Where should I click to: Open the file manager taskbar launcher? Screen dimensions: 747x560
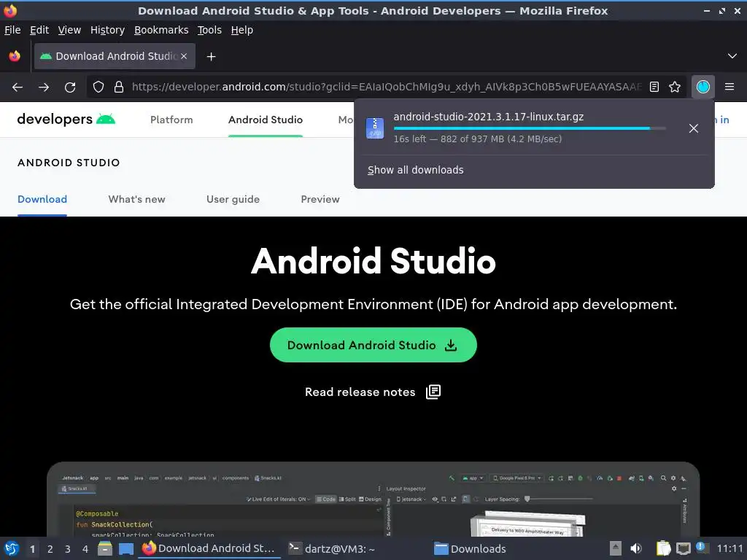pos(105,549)
